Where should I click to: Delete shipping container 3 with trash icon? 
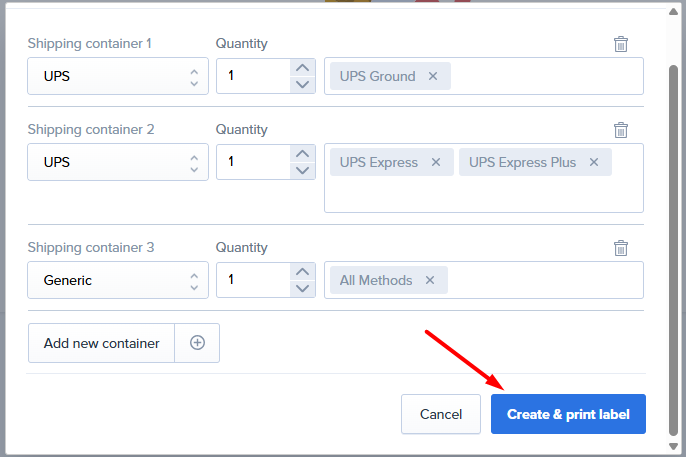(x=621, y=248)
